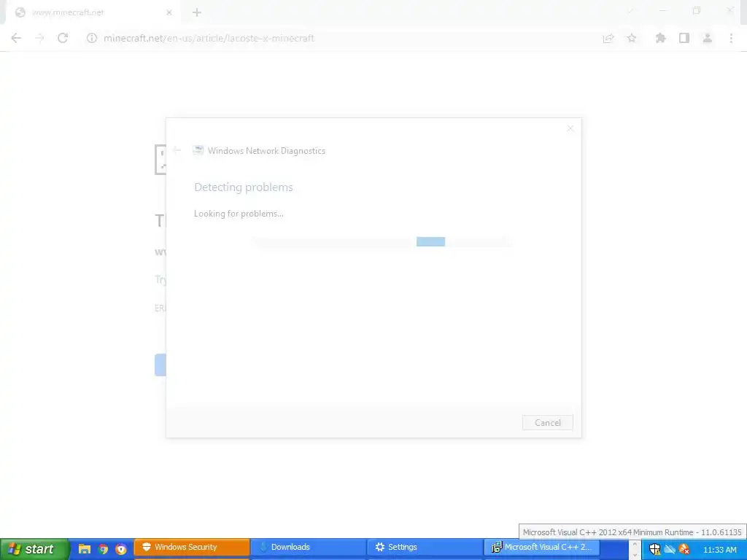Open a new browser tab
The height and width of the screenshot is (560, 747).
[x=197, y=12]
